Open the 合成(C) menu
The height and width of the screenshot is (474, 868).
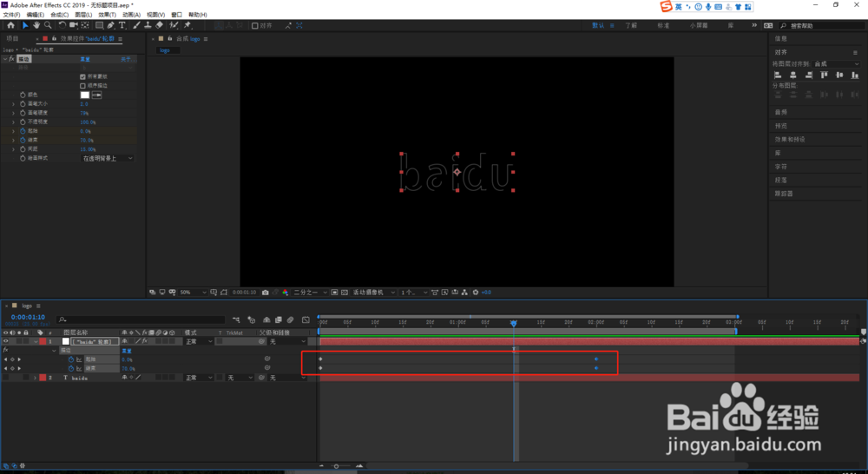click(x=59, y=15)
